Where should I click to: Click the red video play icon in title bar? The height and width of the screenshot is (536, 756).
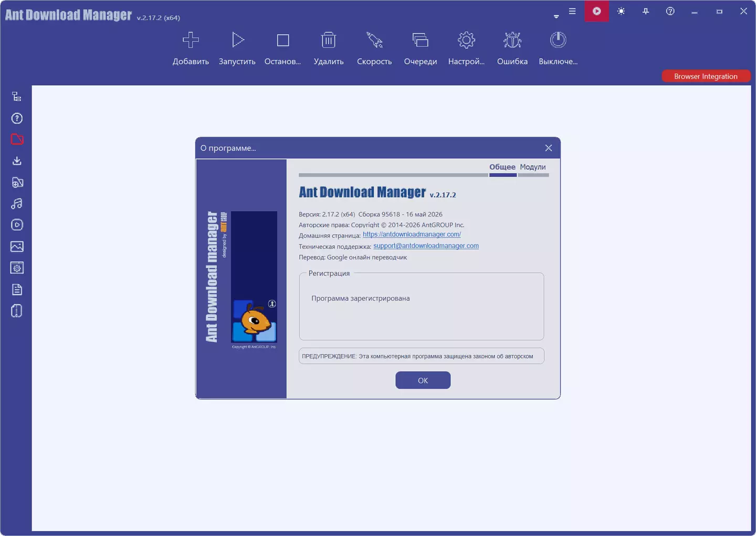(597, 11)
